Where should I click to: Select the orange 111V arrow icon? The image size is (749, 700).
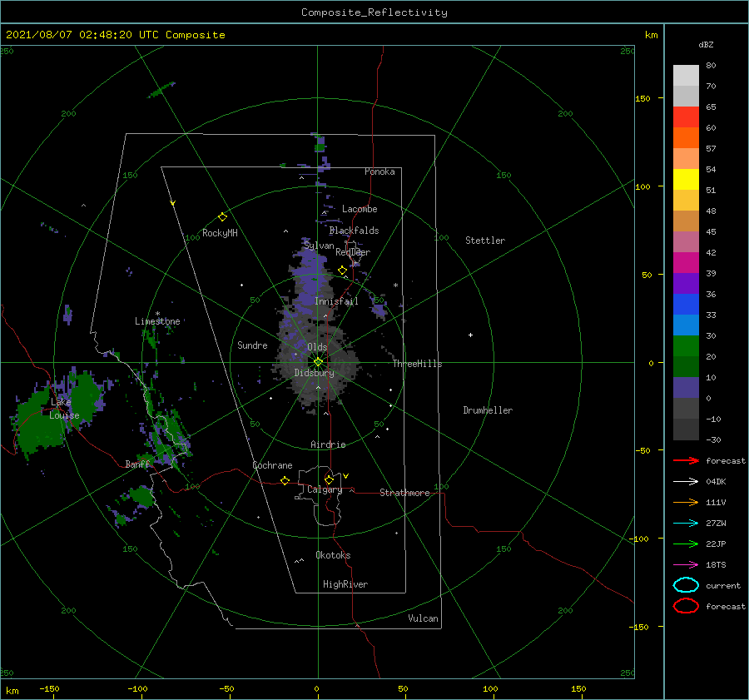coord(686,502)
